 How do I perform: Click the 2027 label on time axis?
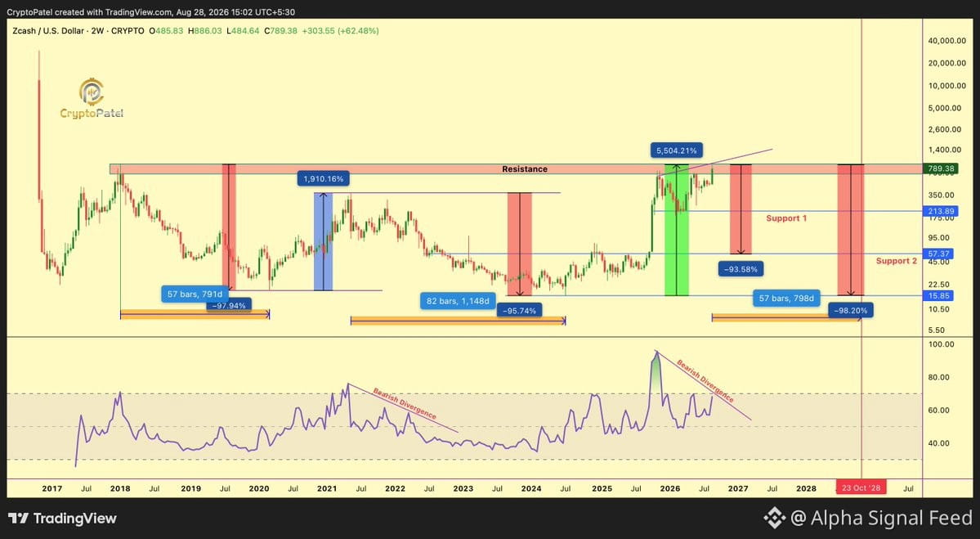click(738, 488)
